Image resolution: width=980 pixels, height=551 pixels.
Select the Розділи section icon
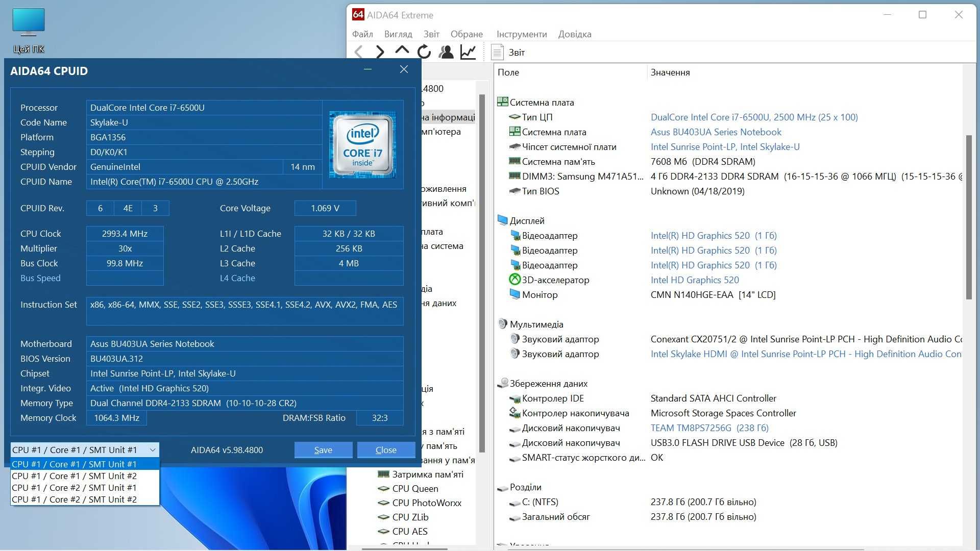[502, 487]
